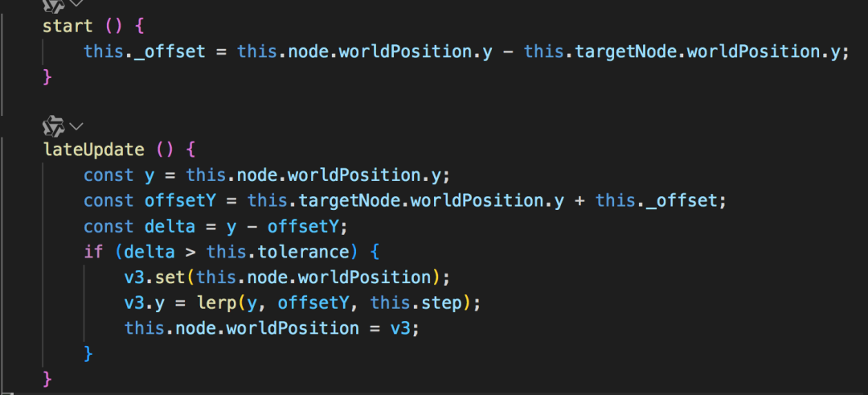Click the closing brace of start method

[x=47, y=77]
